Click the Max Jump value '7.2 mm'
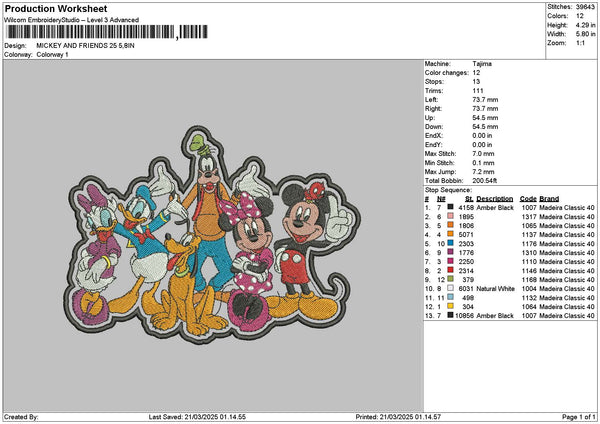 tap(483, 171)
